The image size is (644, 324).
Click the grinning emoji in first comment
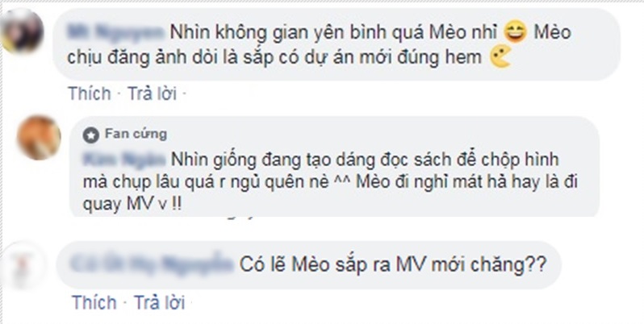516,32
